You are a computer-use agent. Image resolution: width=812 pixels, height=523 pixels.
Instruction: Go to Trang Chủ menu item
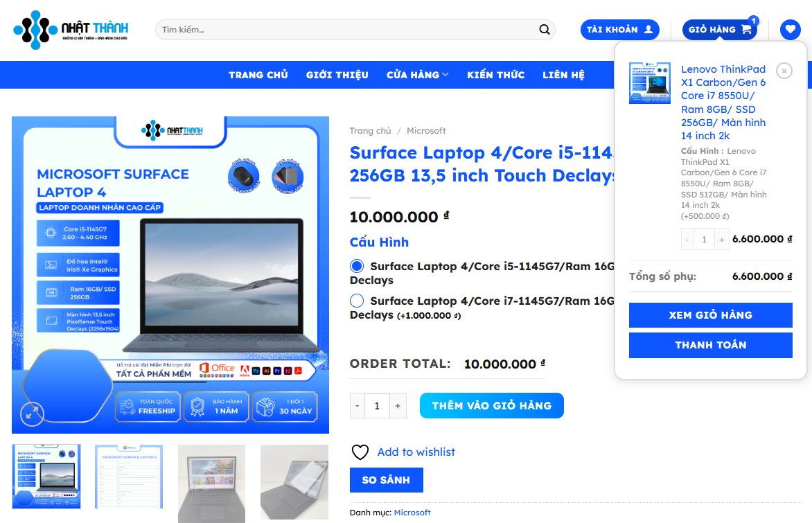258,75
